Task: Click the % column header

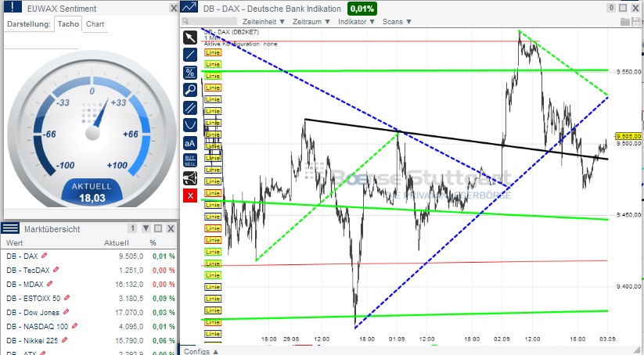Action: tap(153, 243)
